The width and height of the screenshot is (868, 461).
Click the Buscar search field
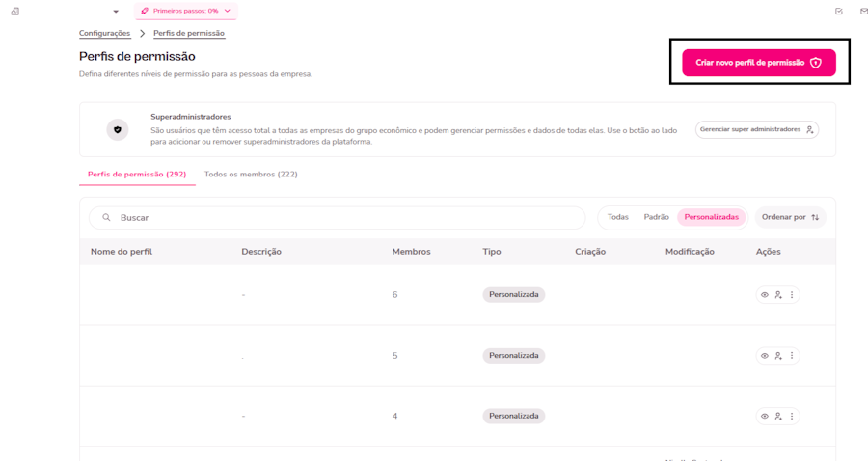(338, 218)
